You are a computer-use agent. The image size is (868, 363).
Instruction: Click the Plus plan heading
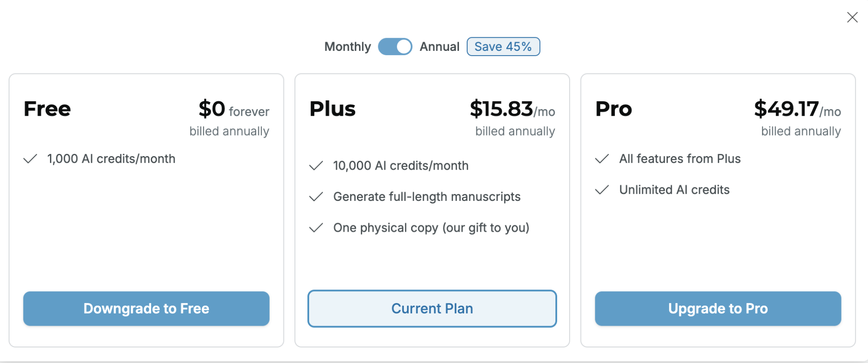332,109
